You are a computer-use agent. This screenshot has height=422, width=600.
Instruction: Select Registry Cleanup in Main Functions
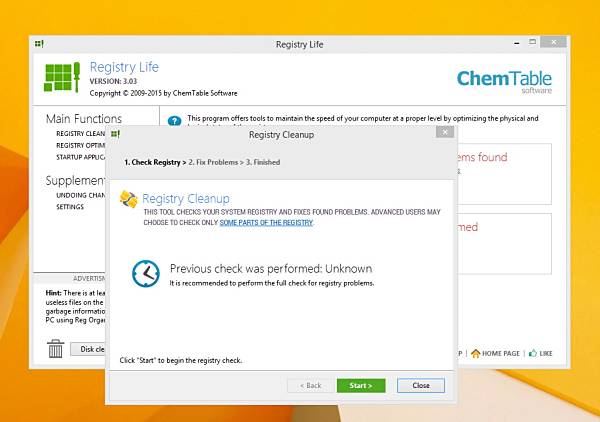click(80, 134)
